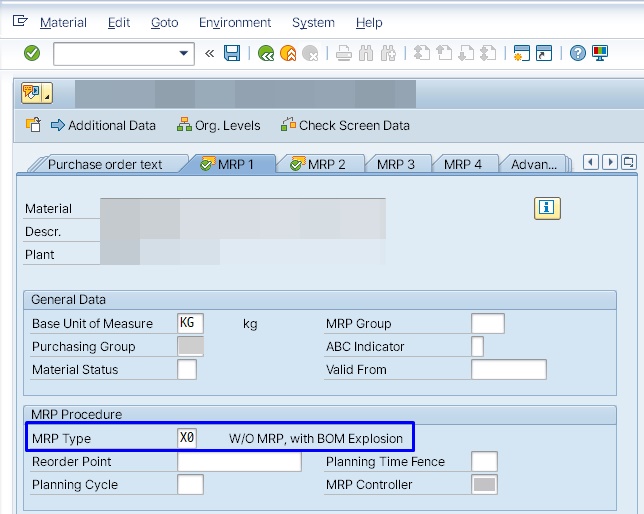Click the Customize Local Layout monitor icon
The image size is (644, 514).
(x=600, y=53)
